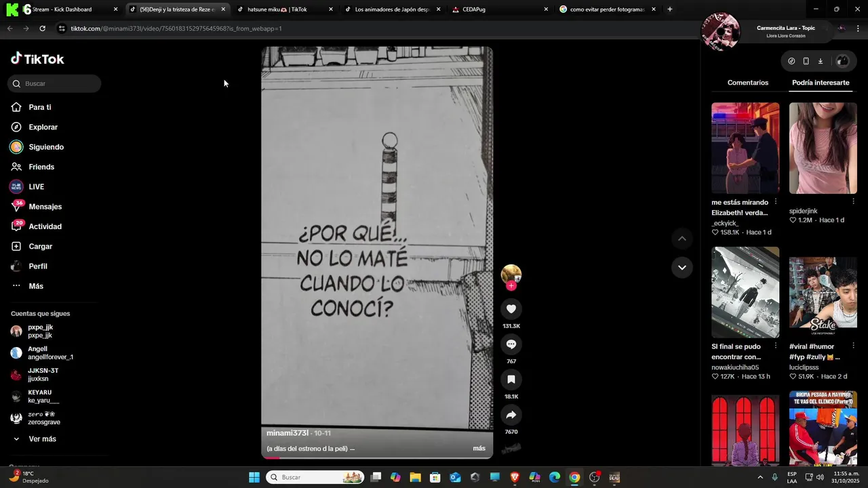Close the como evitar perder fotogramas tab
868x488 pixels.
pos(654,9)
